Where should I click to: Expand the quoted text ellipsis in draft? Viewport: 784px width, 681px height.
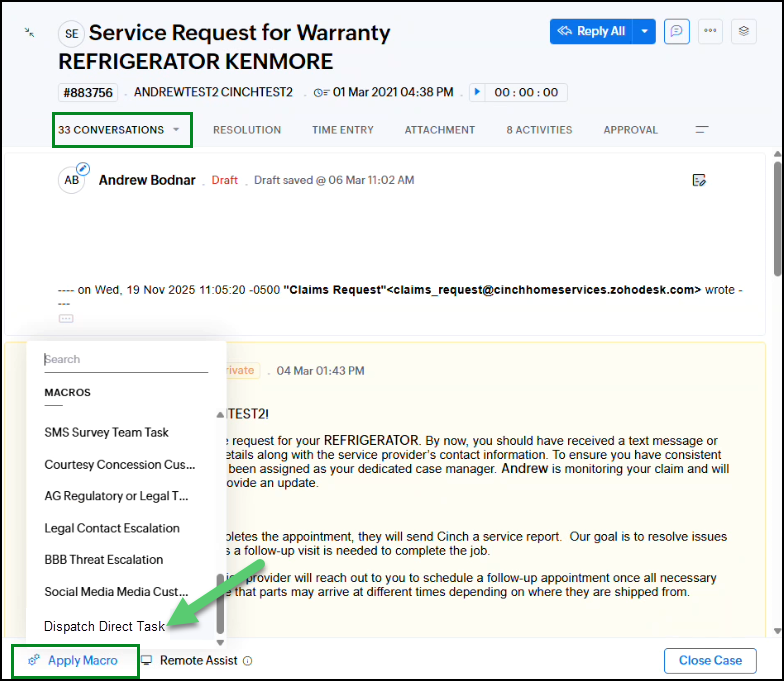tap(66, 318)
